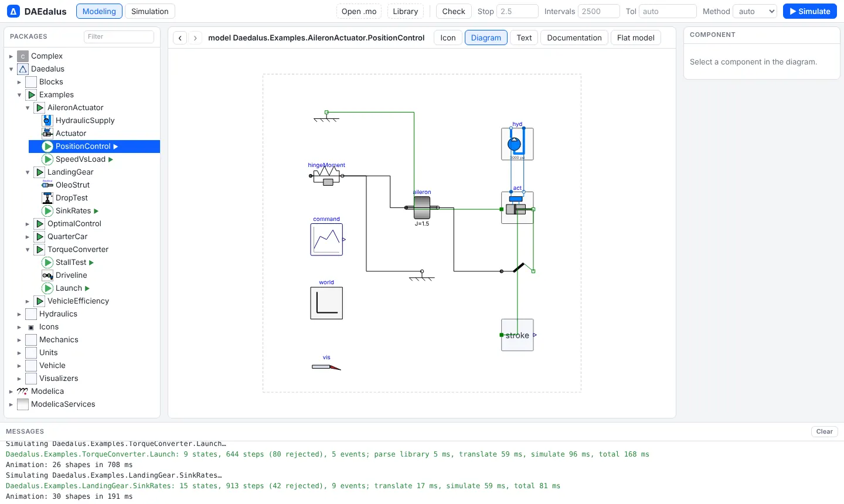Click the world coordinate frame block
Image resolution: width=844 pixels, height=504 pixels.
pos(326,303)
